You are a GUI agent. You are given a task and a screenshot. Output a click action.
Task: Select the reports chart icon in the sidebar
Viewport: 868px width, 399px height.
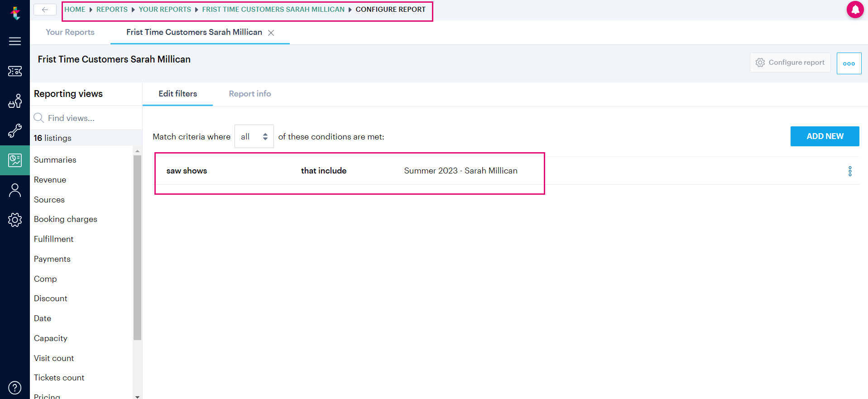[15, 160]
